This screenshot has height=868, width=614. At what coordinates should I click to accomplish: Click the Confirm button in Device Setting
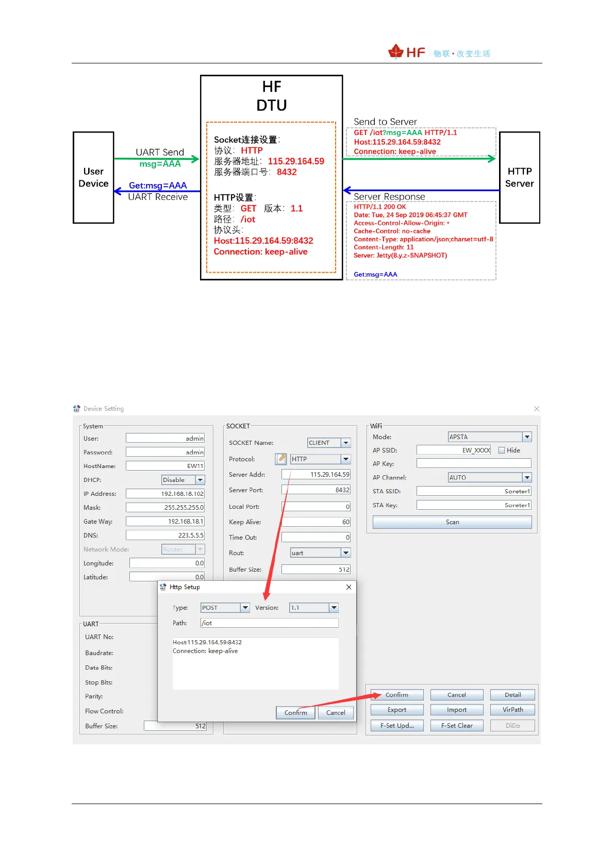[397, 695]
